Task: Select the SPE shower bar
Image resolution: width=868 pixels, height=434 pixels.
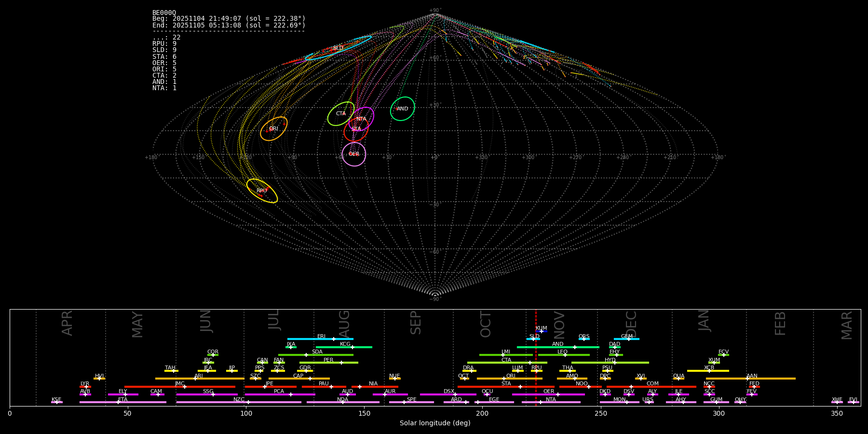Action: [x=411, y=402]
